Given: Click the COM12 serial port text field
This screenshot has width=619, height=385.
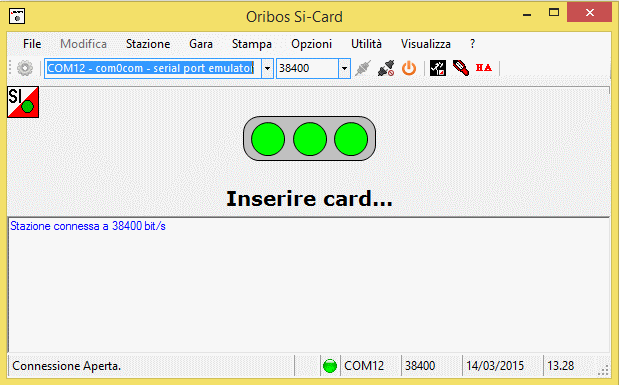Looking at the screenshot, I should [x=153, y=68].
